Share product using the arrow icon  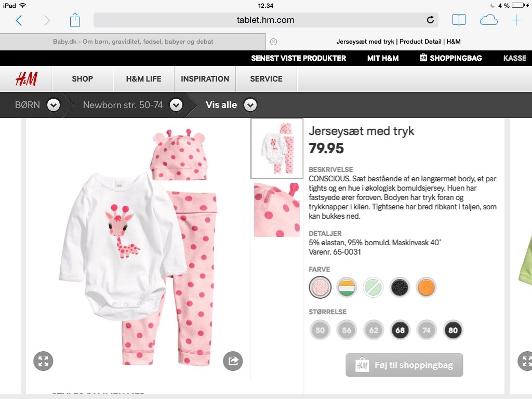(x=233, y=361)
